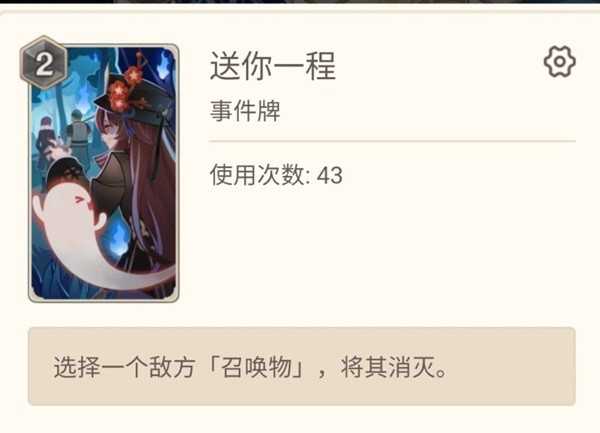
Task: Click the 使用次数 usage count label
Action: 257,175
